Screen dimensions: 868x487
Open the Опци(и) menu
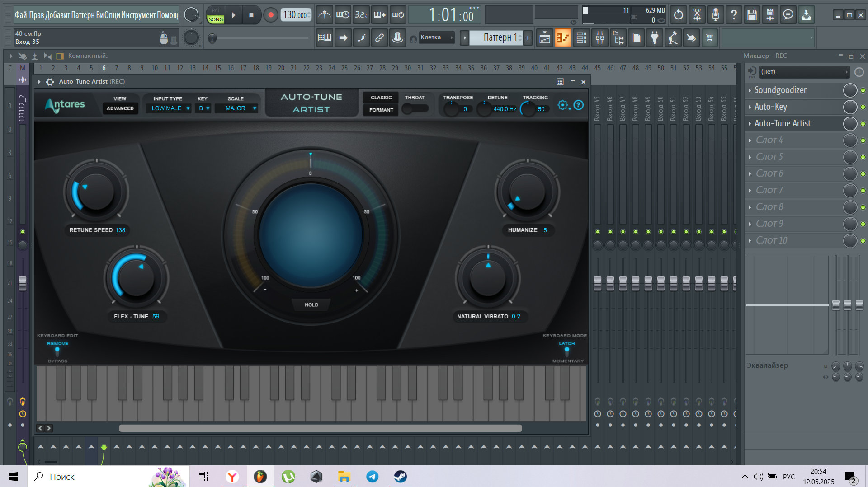pyautogui.click(x=112, y=15)
